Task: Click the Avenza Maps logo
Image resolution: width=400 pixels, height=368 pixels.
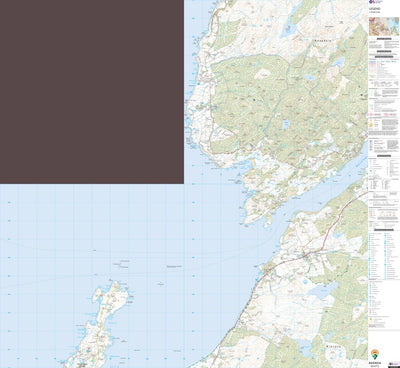Action: coord(375,357)
